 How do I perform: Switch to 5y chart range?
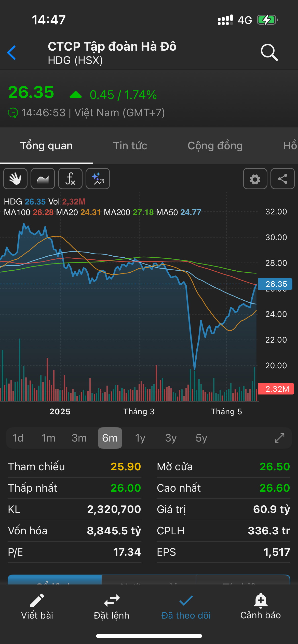[201, 438]
